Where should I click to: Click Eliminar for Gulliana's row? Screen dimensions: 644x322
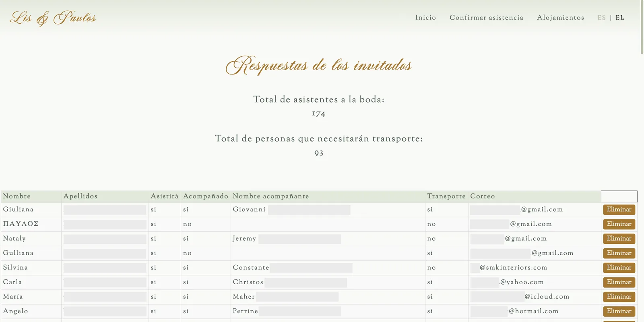click(x=619, y=253)
